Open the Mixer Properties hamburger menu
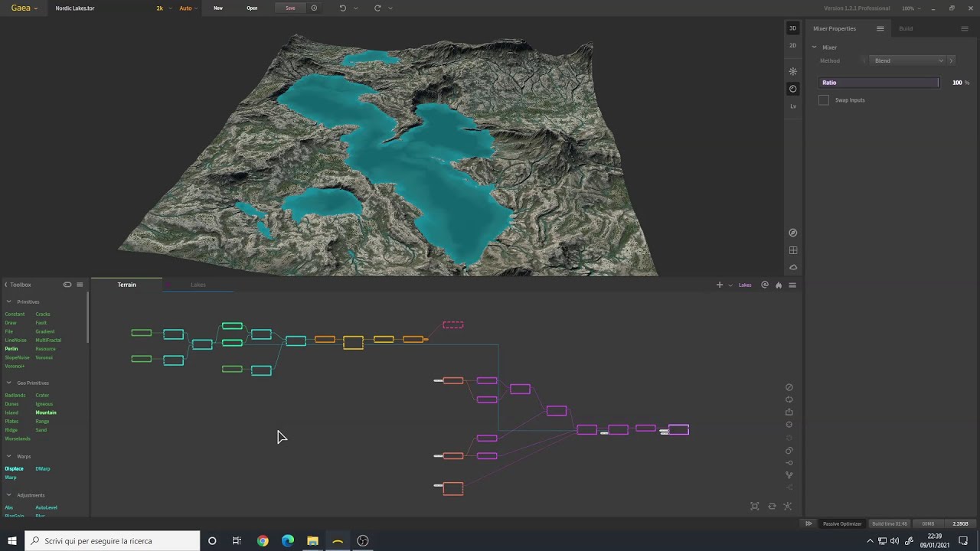Image resolution: width=980 pixels, height=551 pixels. pyautogui.click(x=880, y=28)
